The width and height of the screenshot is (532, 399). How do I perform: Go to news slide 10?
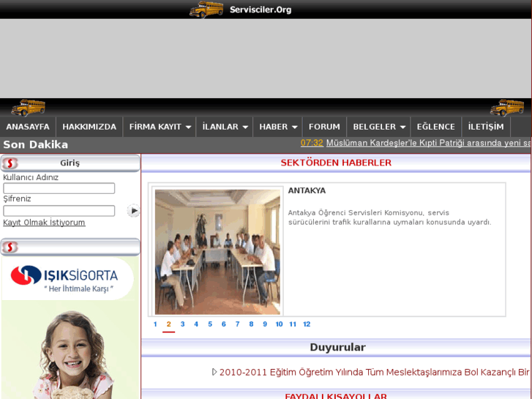(x=279, y=324)
